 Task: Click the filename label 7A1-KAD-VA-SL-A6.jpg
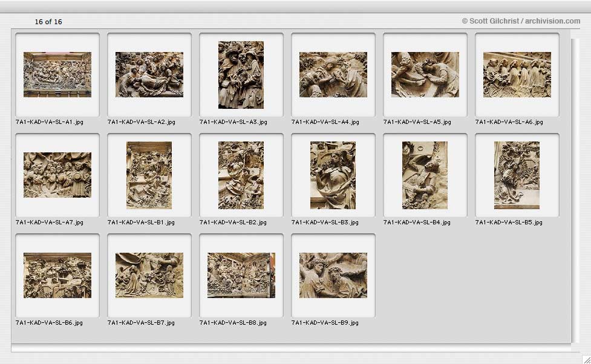point(509,122)
